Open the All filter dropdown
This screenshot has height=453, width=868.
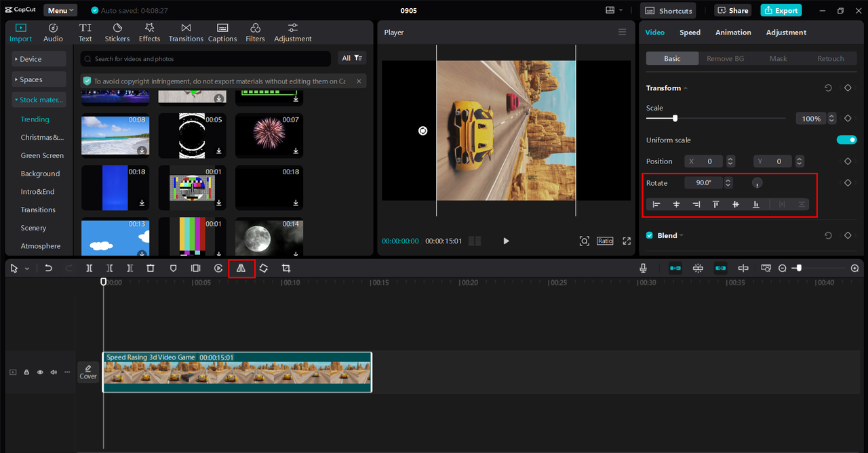[353, 58]
